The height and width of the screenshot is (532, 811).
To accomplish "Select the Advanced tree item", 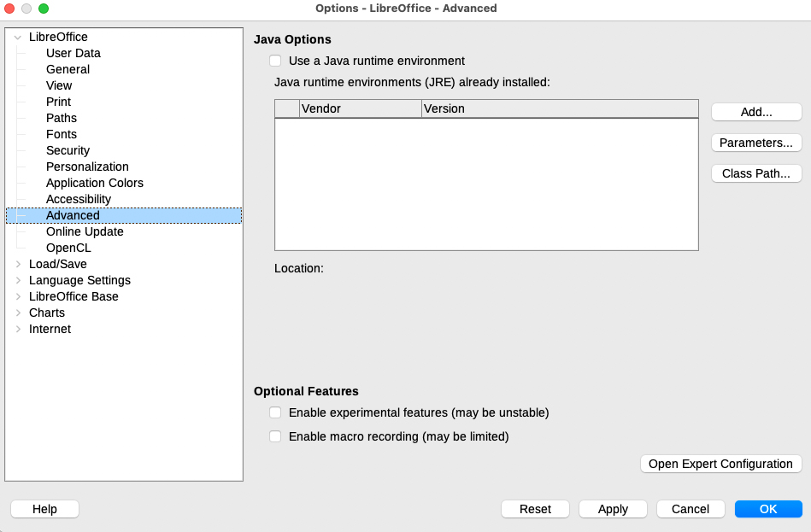I will (x=124, y=215).
